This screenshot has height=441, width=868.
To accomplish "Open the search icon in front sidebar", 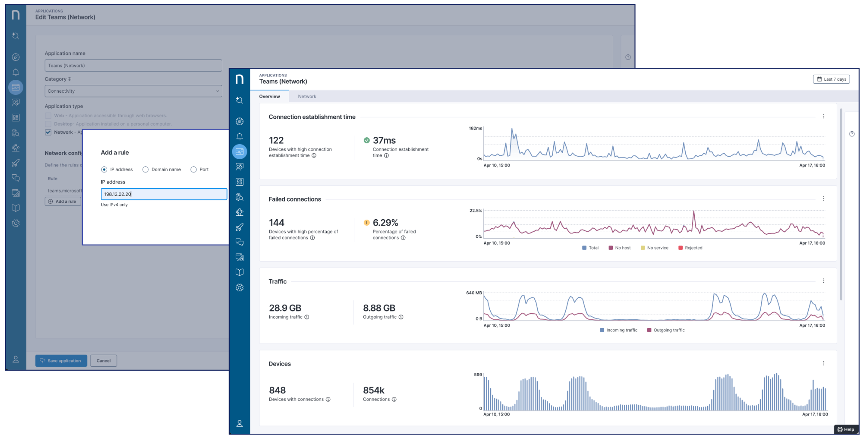I will [239, 100].
